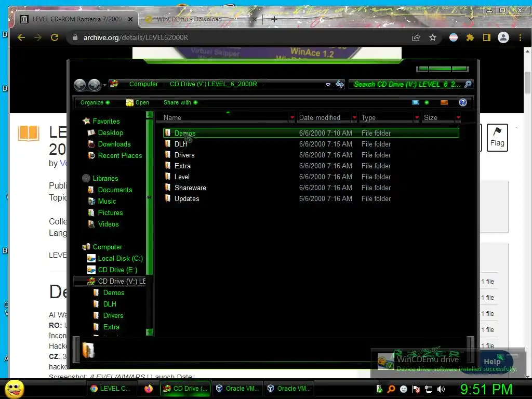Open Documents library
This screenshot has height=399, width=532.
coord(110,190)
